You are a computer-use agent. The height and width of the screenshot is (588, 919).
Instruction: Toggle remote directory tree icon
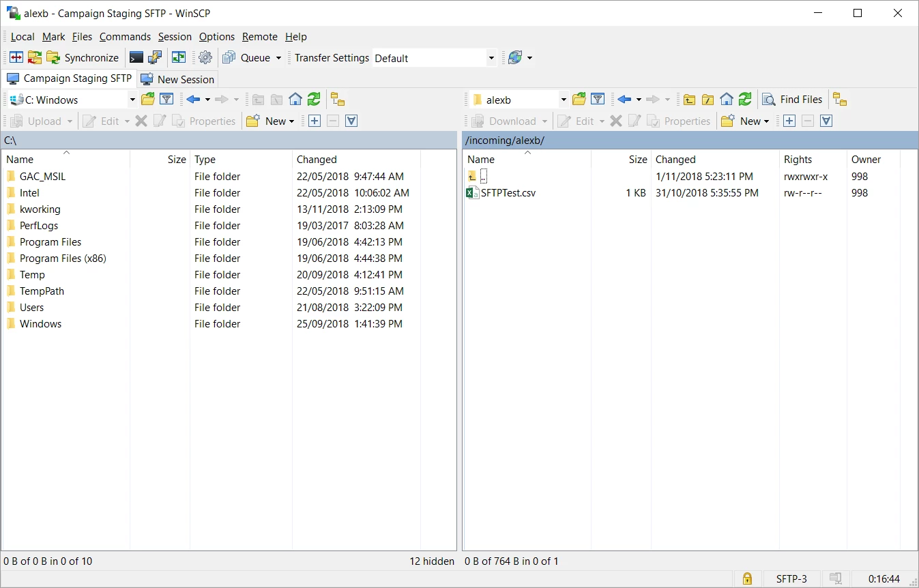point(840,100)
